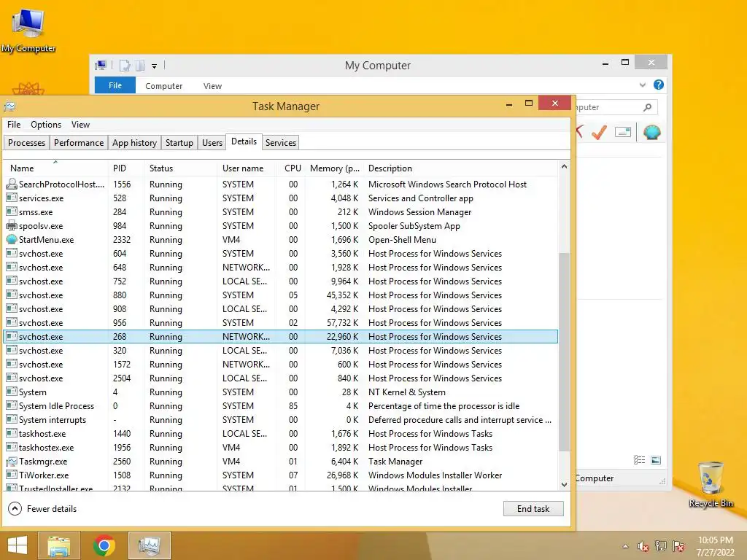
Task: Switch to the Services tab
Action: (x=281, y=142)
